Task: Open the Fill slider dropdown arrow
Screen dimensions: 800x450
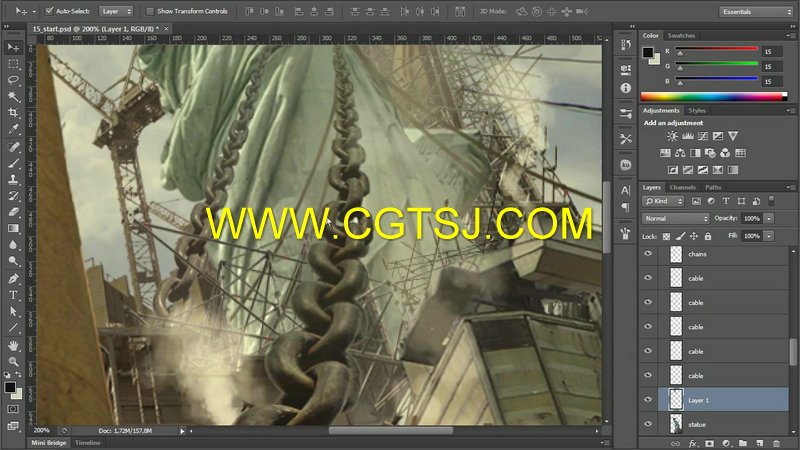Action: [769, 236]
